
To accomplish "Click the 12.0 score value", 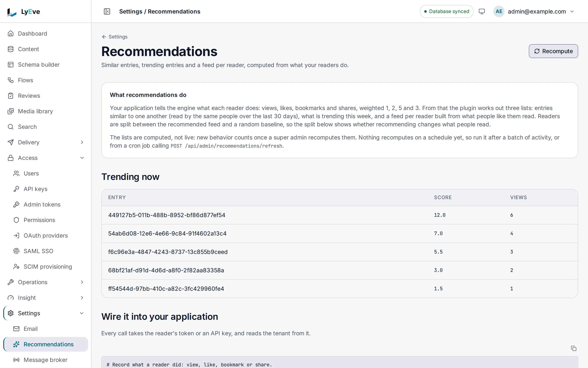I will coord(440,215).
